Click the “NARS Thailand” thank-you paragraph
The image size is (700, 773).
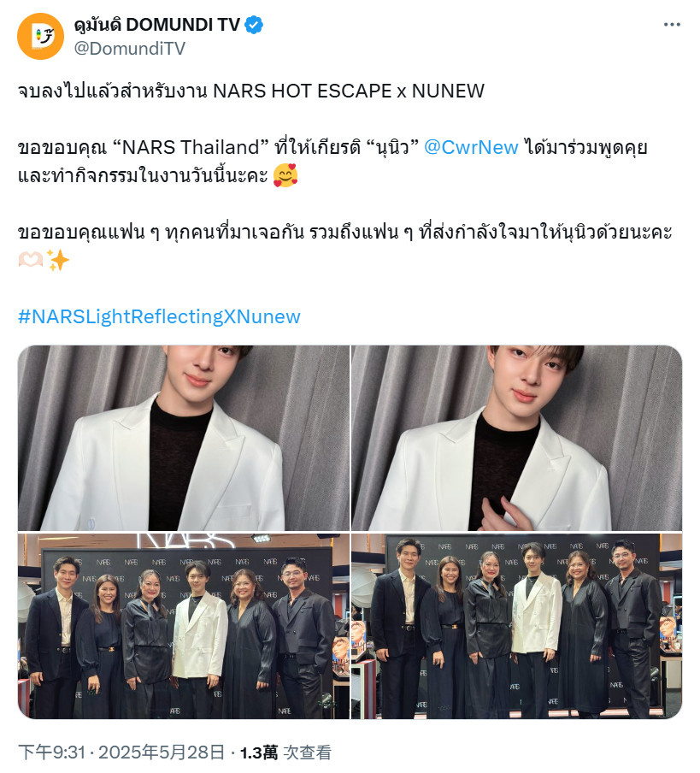(x=332, y=162)
